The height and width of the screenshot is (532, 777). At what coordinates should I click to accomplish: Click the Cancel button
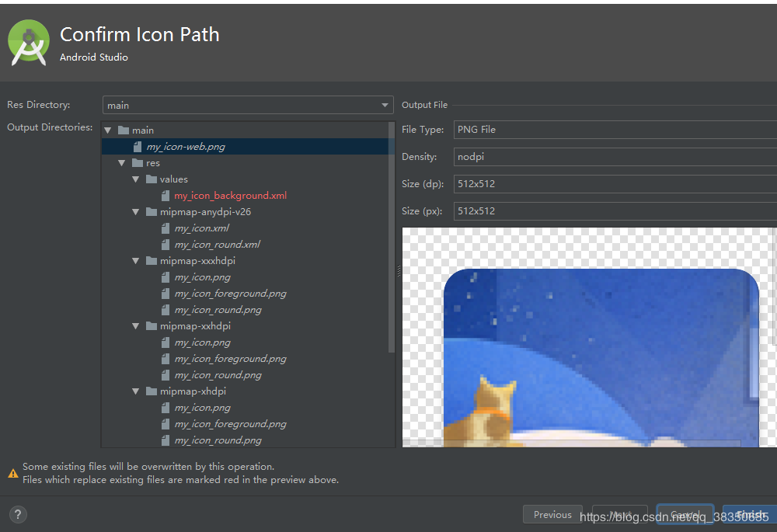coord(685,514)
